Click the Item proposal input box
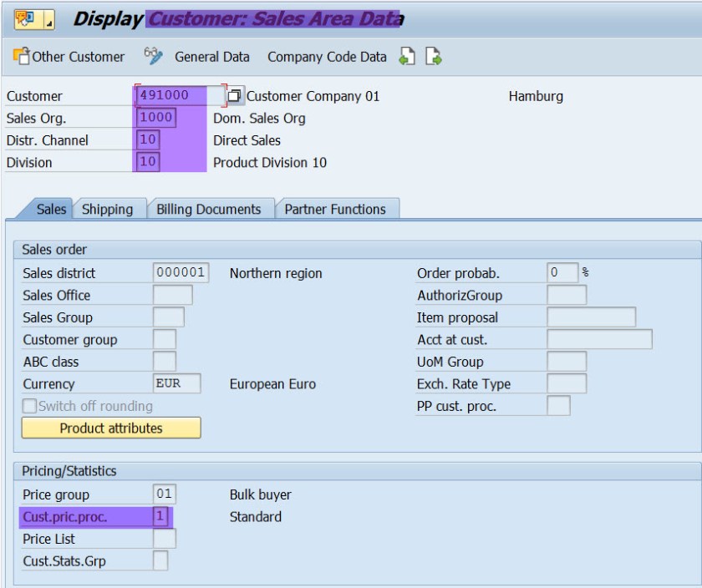The height and width of the screenshot is (588, 702). pos(591,317)
